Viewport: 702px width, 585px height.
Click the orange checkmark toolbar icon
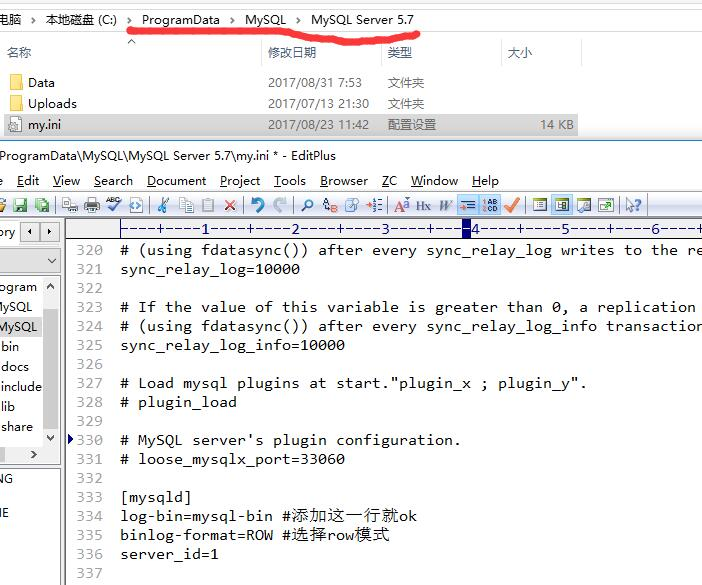click(512, 205)
